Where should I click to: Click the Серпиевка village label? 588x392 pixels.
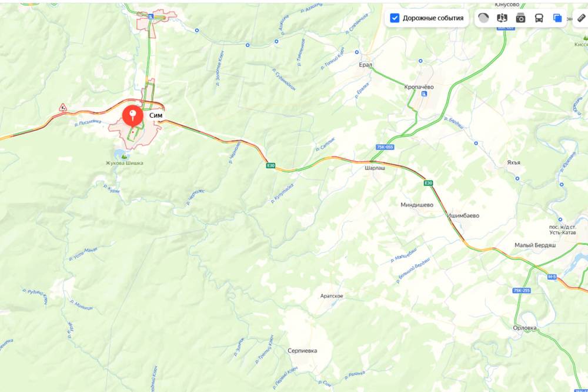point(302,351)
